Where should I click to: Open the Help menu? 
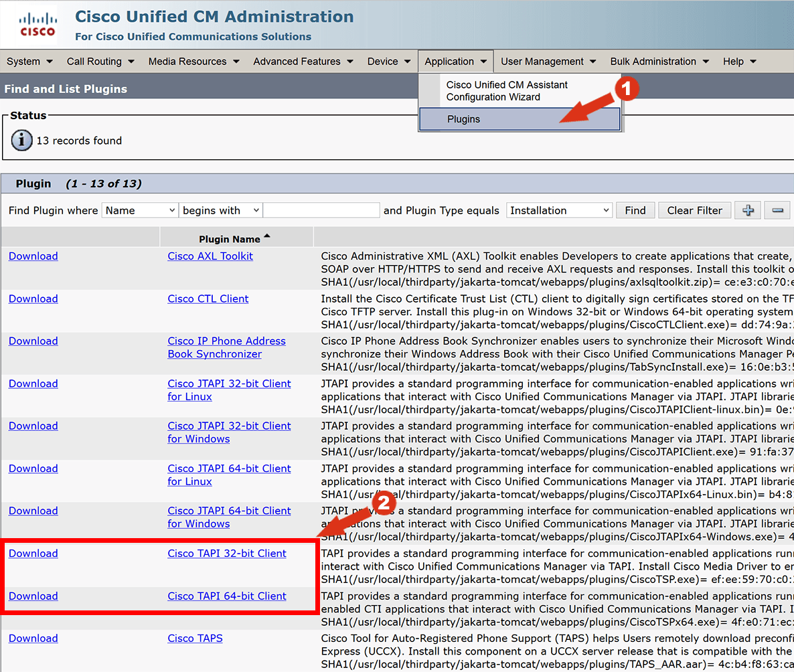pos(739,62)
